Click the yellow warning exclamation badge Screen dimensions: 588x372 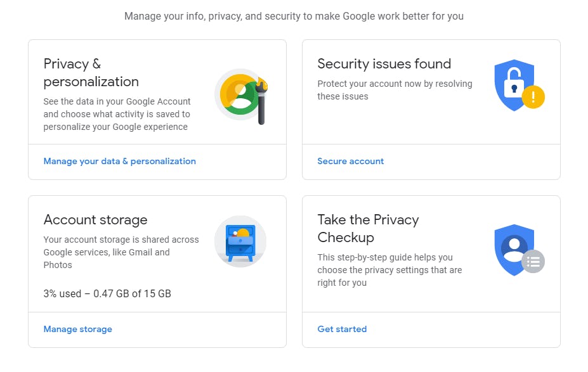click(533, 97)
